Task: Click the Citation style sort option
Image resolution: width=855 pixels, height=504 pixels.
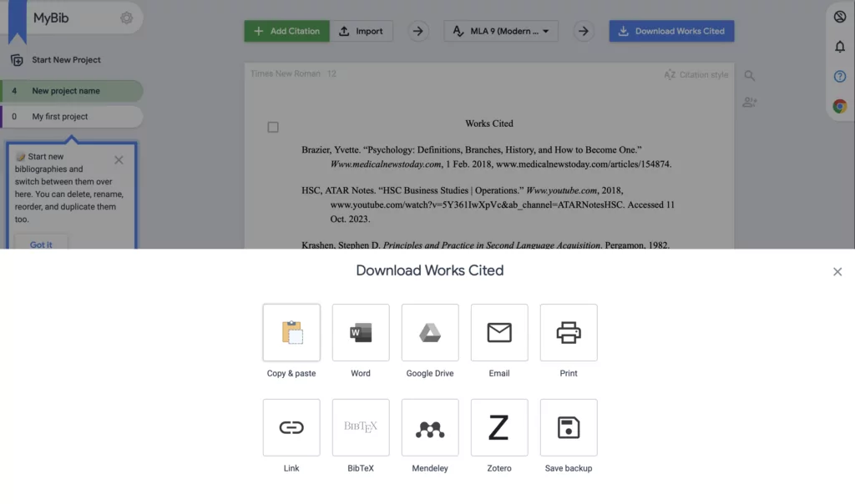Action: pos(696,74)
